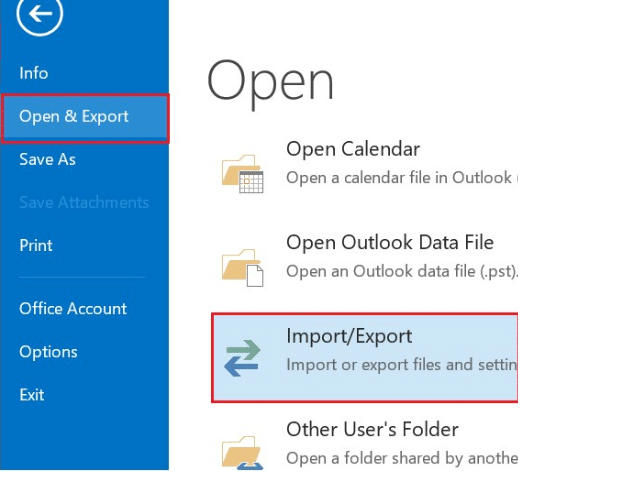Choose Save As from the menu
Image resolution: width=642 pixels, height=478 pixels.
click(x=47, y=159)
